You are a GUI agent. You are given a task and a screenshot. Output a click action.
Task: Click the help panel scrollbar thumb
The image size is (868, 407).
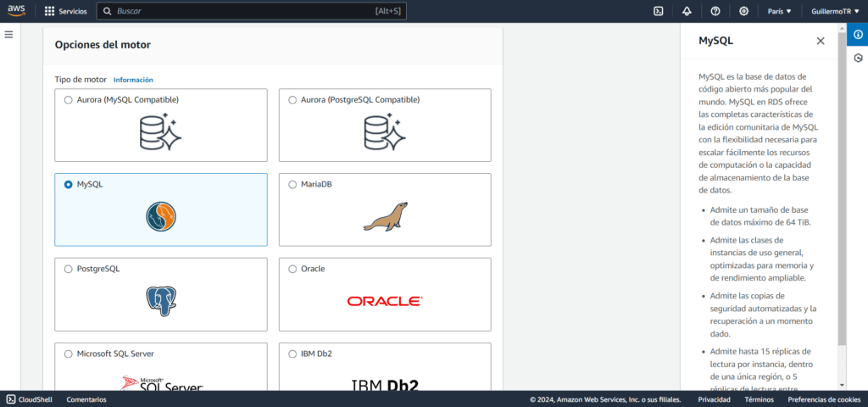tap(842, 188)
